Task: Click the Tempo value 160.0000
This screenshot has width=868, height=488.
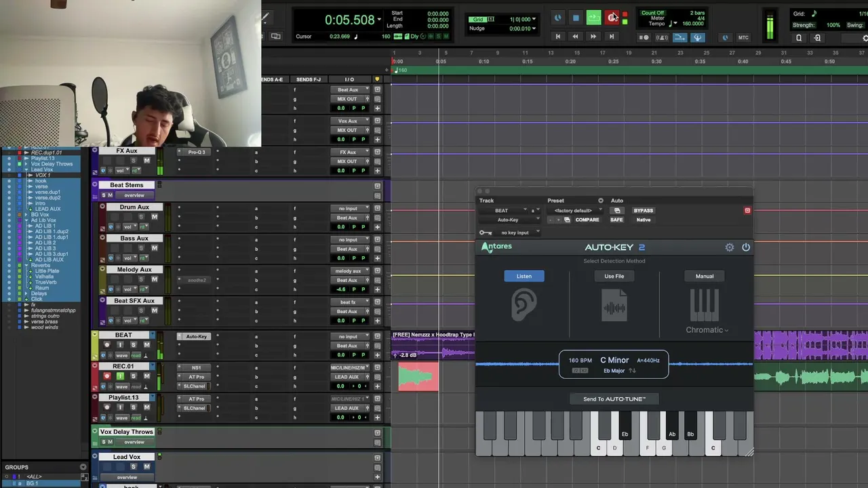Action: coord(692,24)
